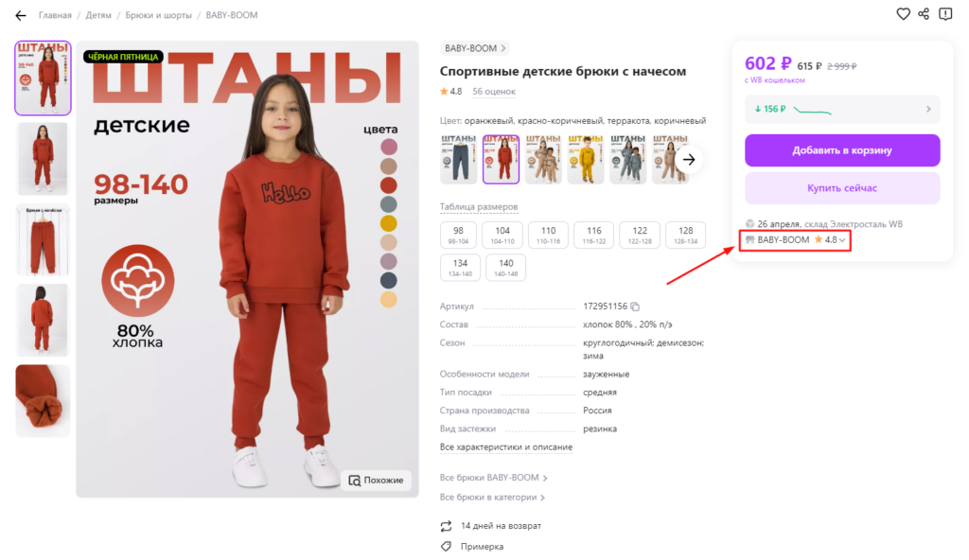
Task: Select size 98
Action: (458, 235)
